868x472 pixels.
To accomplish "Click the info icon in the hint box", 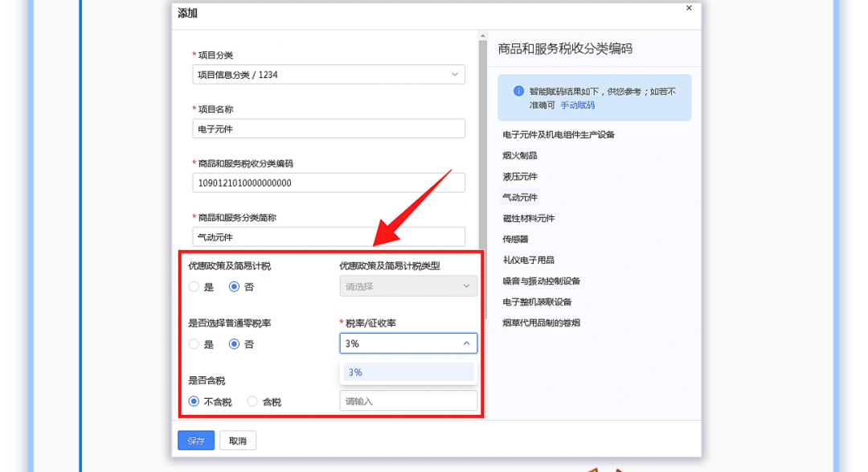I will click(x=518, y=91).
